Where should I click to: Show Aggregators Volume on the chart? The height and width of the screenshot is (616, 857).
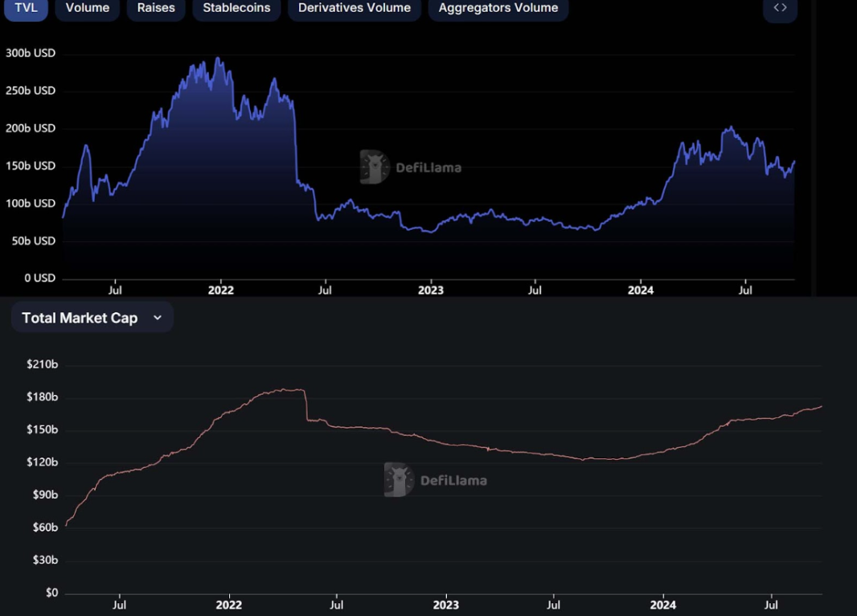[498, 8]
